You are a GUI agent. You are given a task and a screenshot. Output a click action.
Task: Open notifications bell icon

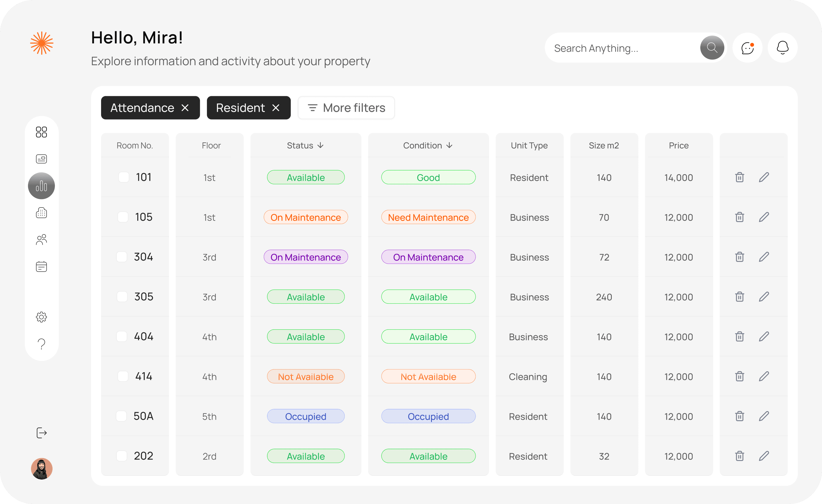click(x=782, y=48)
